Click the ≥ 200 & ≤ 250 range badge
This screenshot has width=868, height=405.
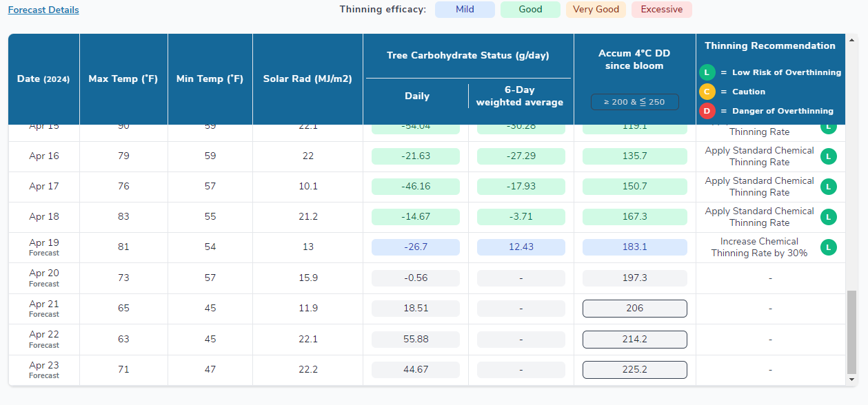click(634, 102)
